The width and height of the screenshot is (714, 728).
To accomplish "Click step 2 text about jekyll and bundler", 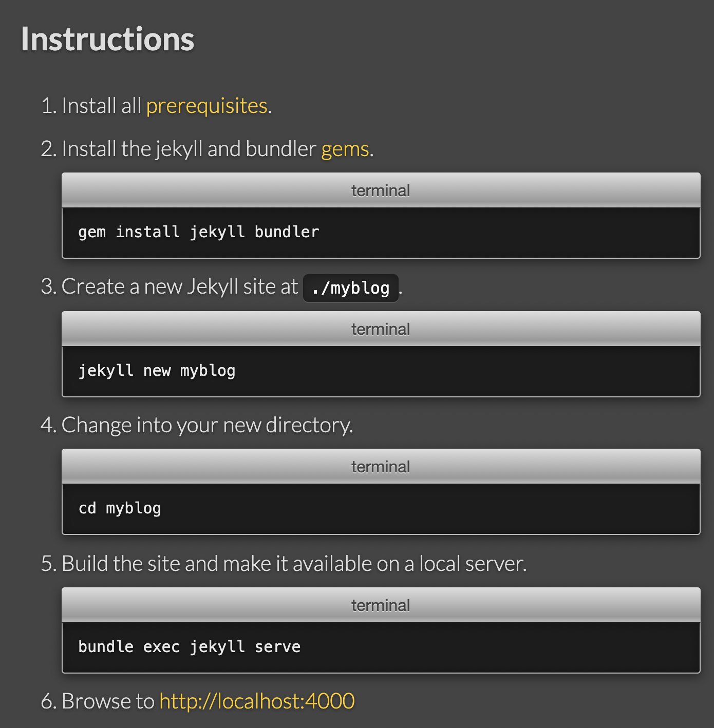I will click(189, 149).
